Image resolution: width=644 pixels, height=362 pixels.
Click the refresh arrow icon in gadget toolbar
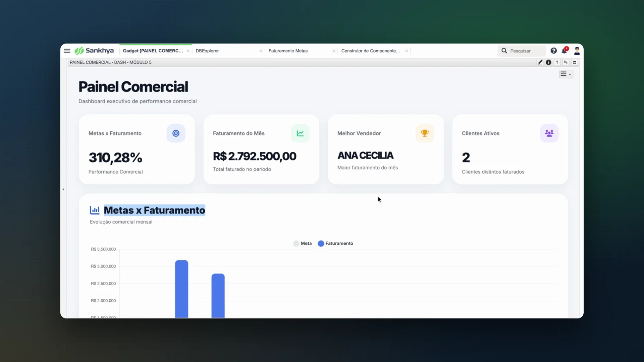click(557, 62)
